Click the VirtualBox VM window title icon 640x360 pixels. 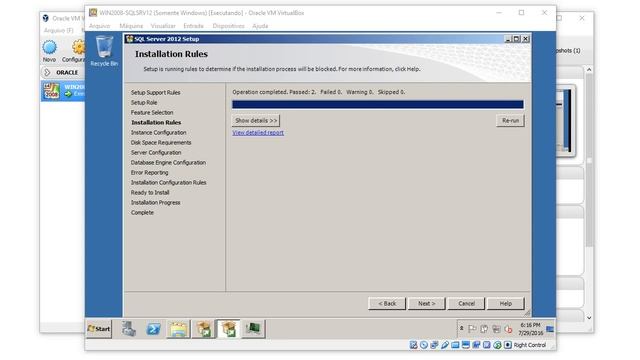(x=93, y=13)
